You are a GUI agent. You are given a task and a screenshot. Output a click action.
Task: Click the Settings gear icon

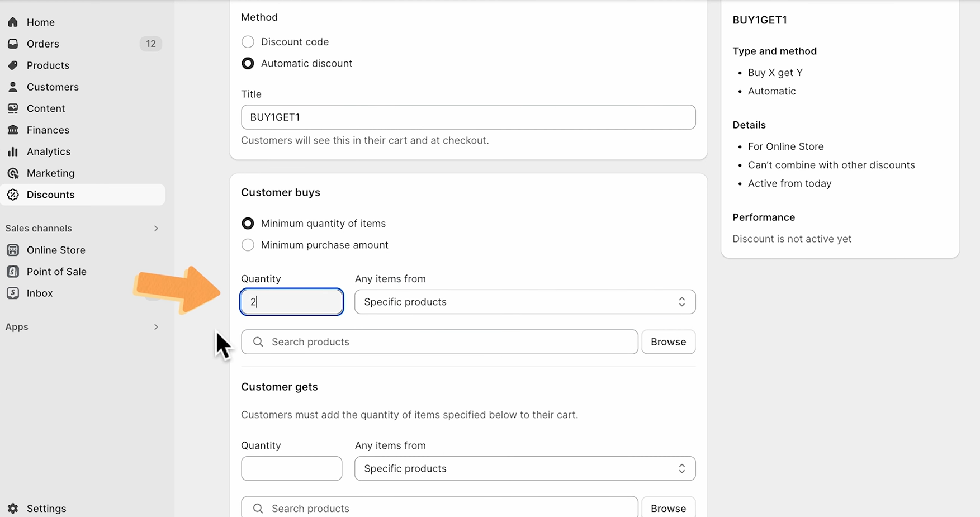(13, 509)
